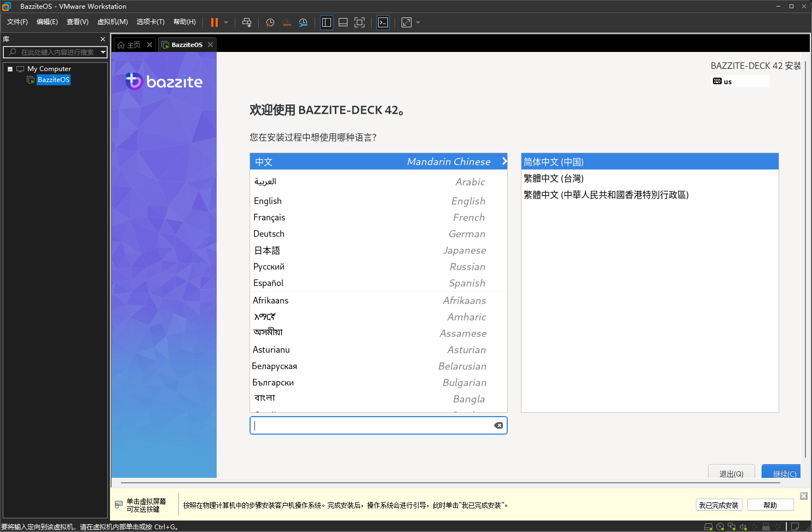Dismiss the yellow installation hint bar

(x=804, y=496)
